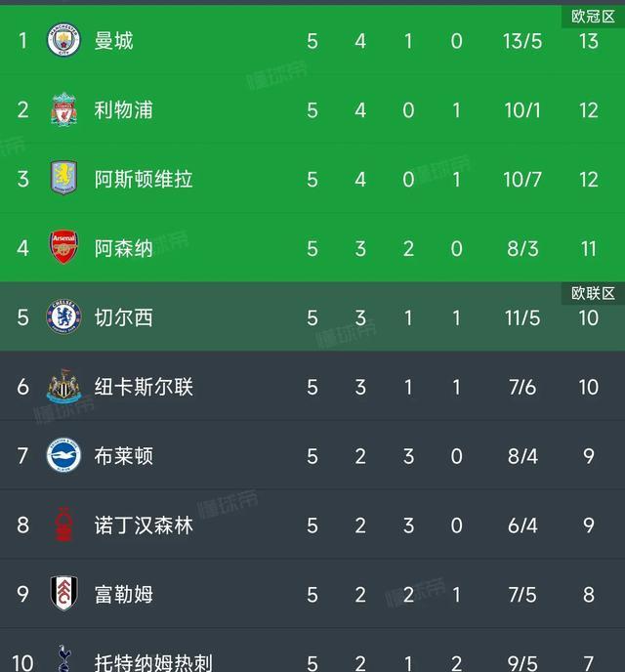625x672 pixels.
Task: Click Manchester City's 13 points value
Action: 588,40
